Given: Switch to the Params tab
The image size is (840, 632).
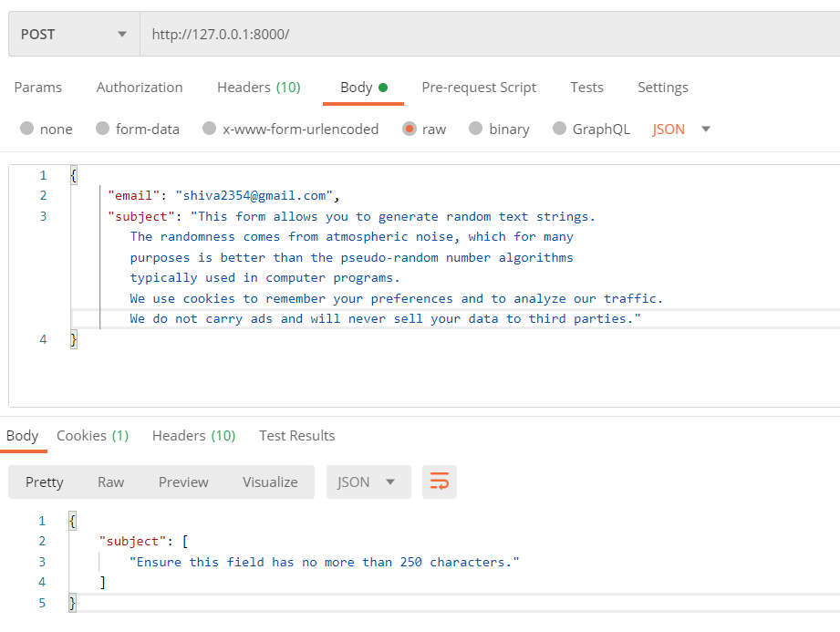Looking at the screenshot, I should coord(38,88).
